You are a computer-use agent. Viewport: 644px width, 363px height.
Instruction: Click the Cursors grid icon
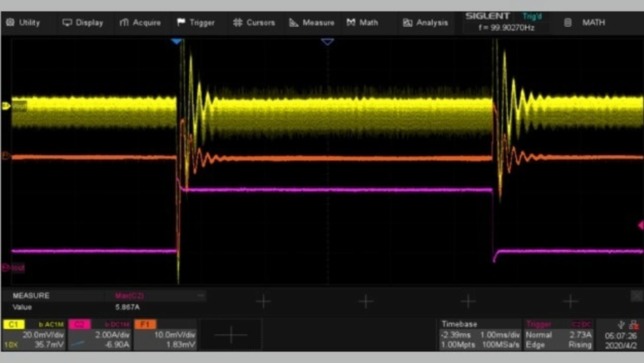coord(238,23)
